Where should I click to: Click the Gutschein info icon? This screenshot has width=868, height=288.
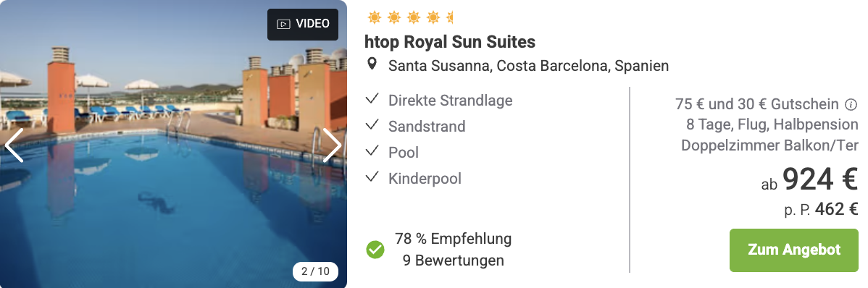click(x=851, y=104)
